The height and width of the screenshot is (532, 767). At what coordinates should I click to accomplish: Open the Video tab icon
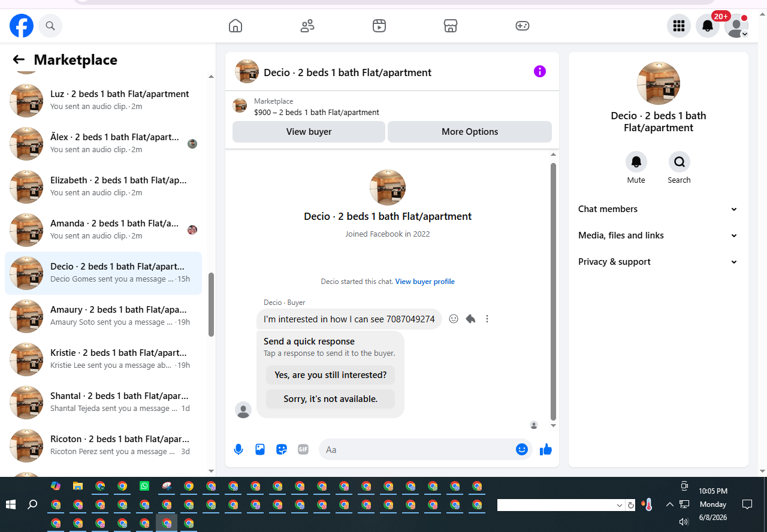pos(379,26)
